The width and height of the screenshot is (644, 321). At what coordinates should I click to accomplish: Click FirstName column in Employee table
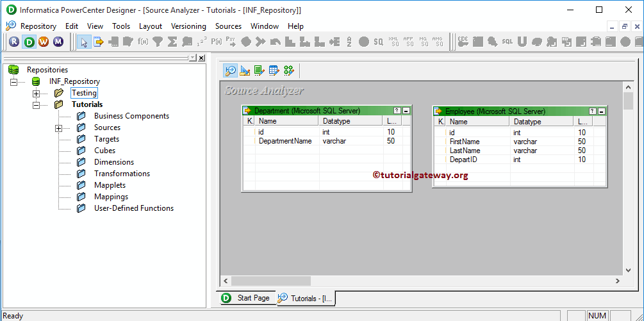465,142
